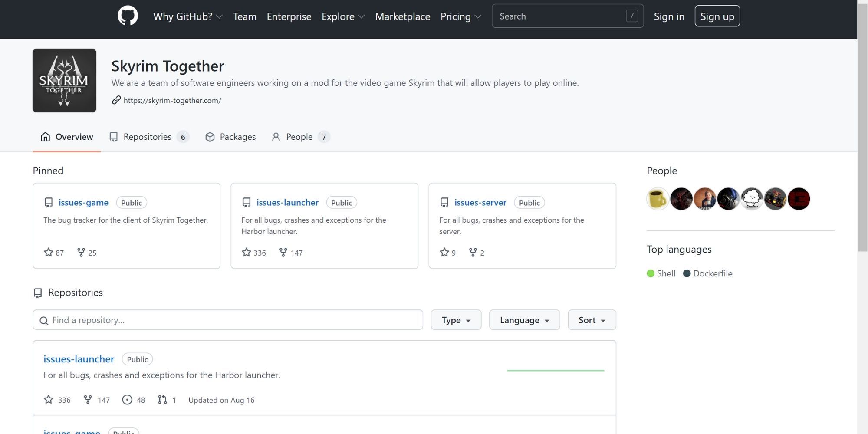Viewport: 868px width, 434px height.
Task: Focus Find a repository input
Action: pyautogui.click(x=228, y=320)
